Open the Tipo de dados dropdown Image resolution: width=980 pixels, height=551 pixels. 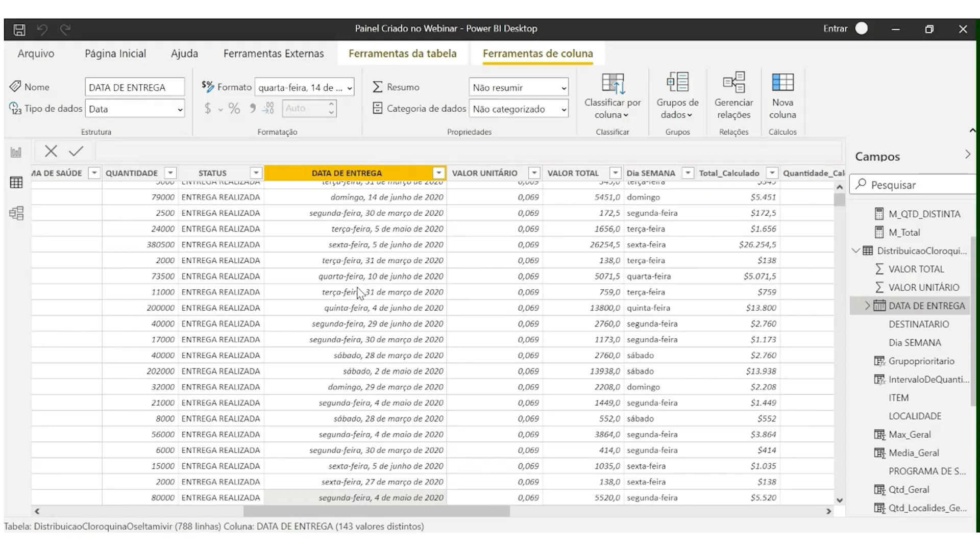[135, 109]
